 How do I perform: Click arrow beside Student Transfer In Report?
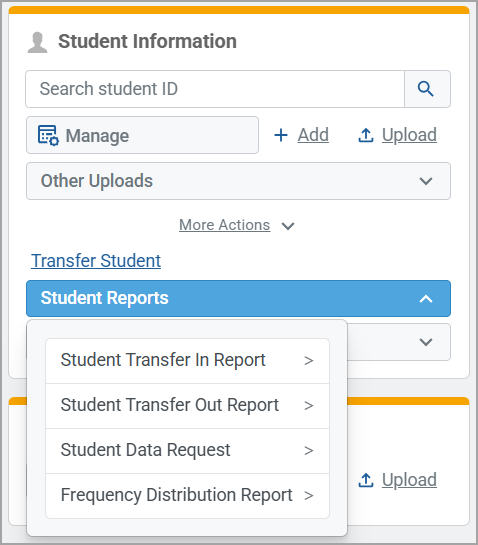point(309,361)
